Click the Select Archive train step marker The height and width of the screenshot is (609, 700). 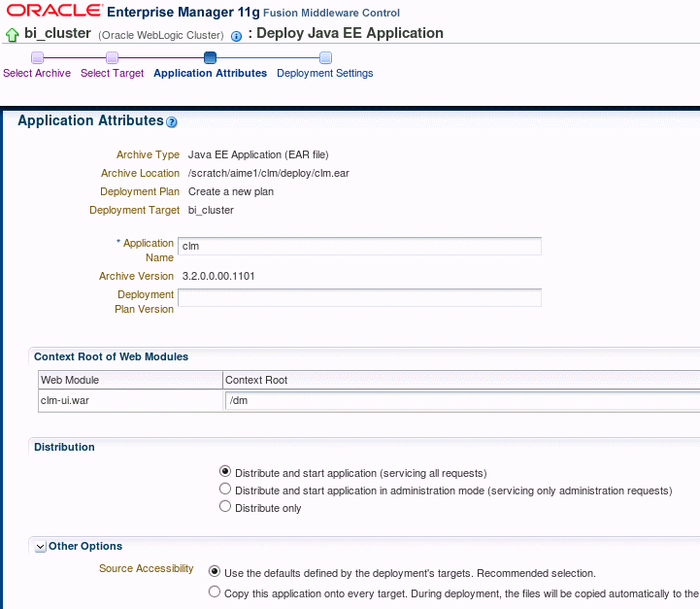(x=37, y=57)
